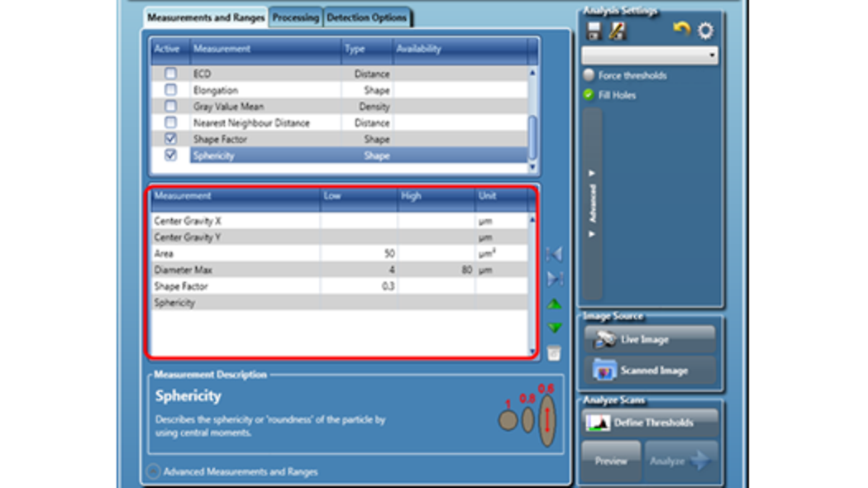Open the gear settings icon

pyautogui.click(x=705, y=31)
